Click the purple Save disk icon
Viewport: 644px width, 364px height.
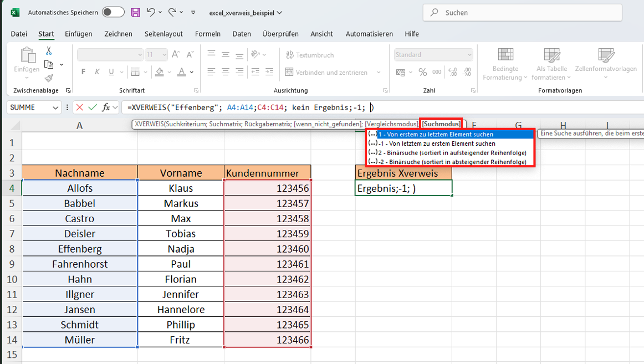[x=136, y=12]
